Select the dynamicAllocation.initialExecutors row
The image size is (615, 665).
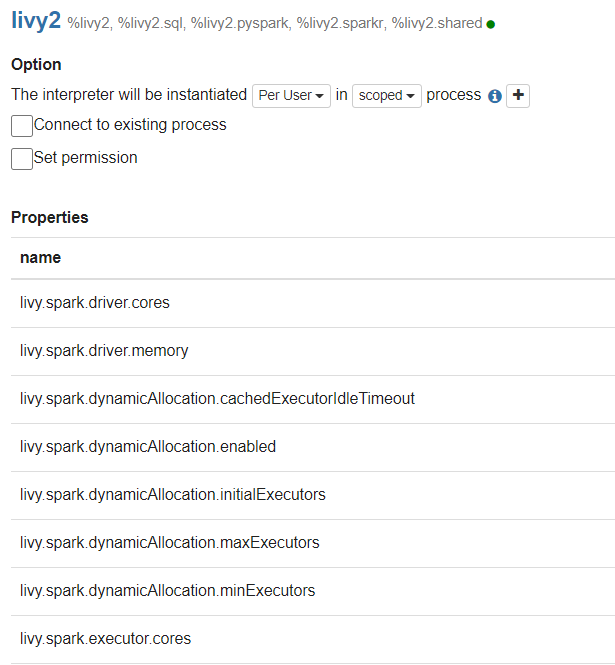tap(313, 495)
